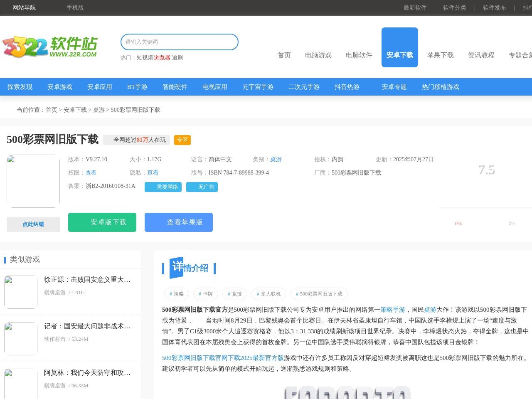The image size is (532, 399).
Task: View privacy via 隐私 查看 link
Action: coord(153,172)
